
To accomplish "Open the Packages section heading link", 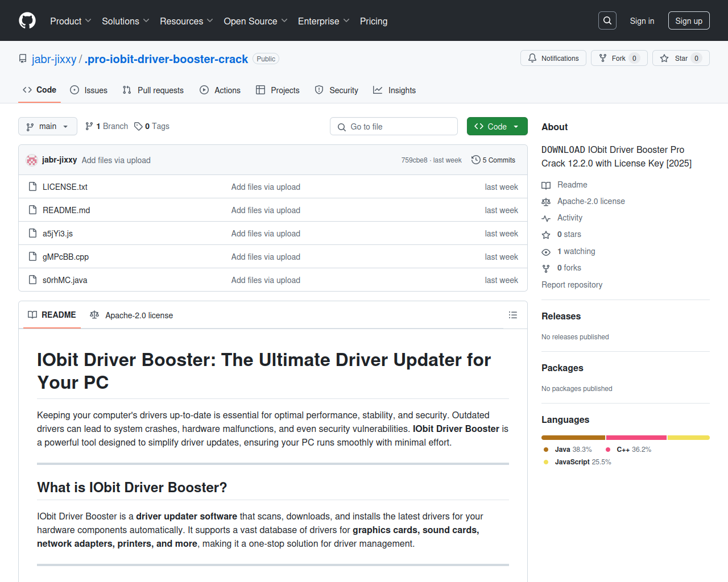I will coord(562,368).
